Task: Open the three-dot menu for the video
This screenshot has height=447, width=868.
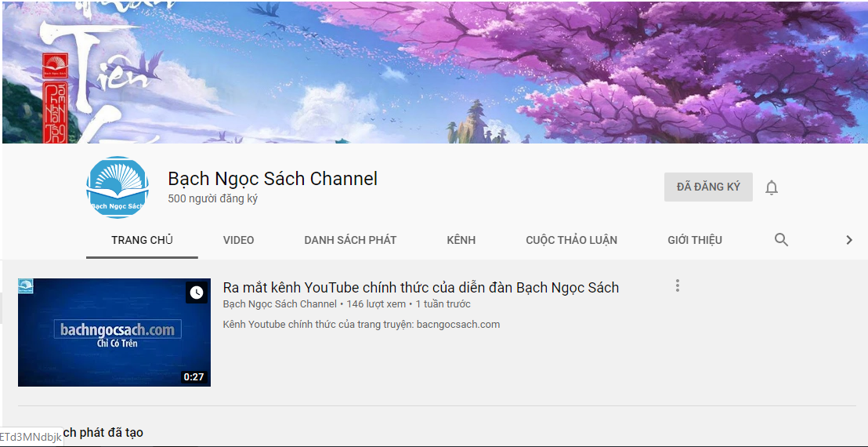Action: pos(678,286)
